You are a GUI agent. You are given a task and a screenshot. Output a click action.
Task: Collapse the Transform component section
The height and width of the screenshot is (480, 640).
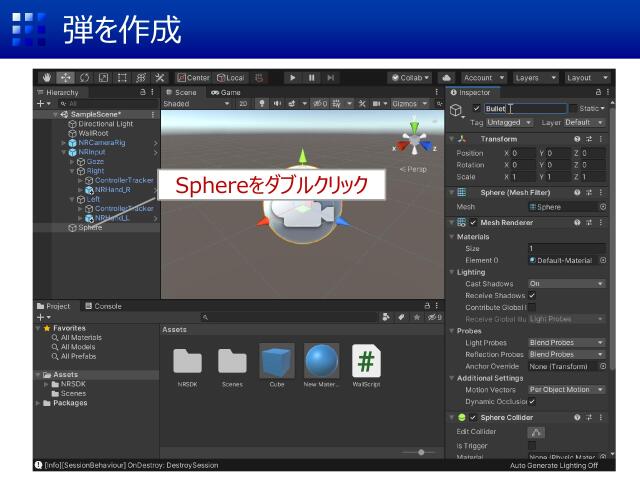click(x=452, y=139)
